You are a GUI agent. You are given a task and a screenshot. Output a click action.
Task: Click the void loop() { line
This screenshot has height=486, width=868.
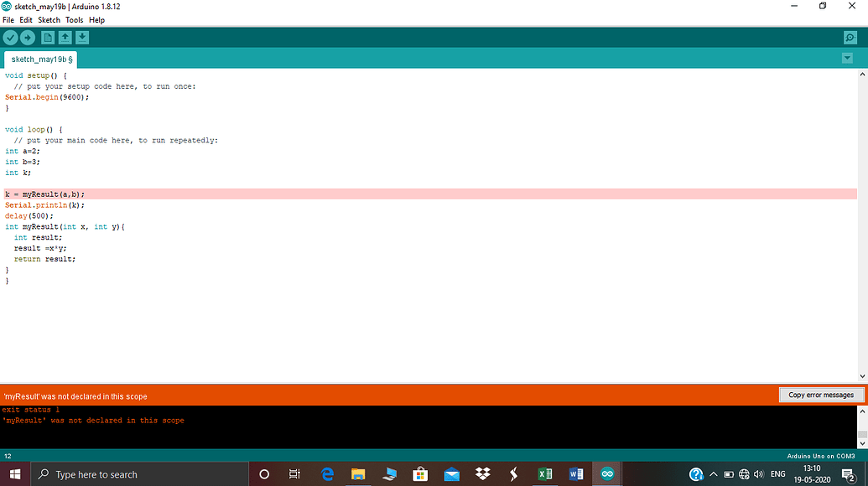tap(34, 129)
